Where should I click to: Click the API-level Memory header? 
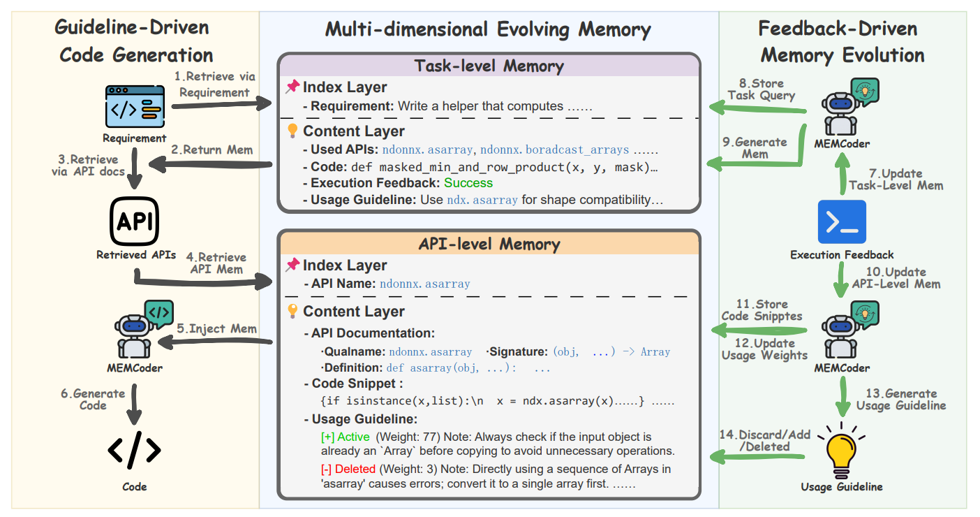pos(489,244)
